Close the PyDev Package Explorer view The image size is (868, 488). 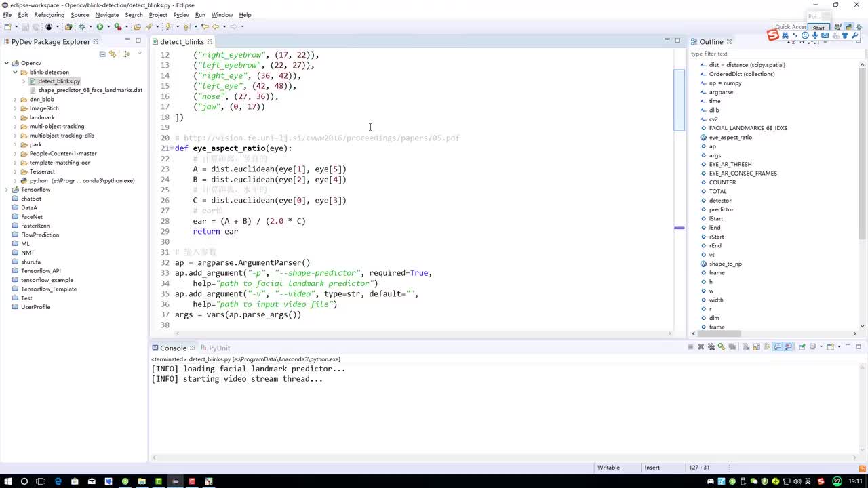(96, 42)
